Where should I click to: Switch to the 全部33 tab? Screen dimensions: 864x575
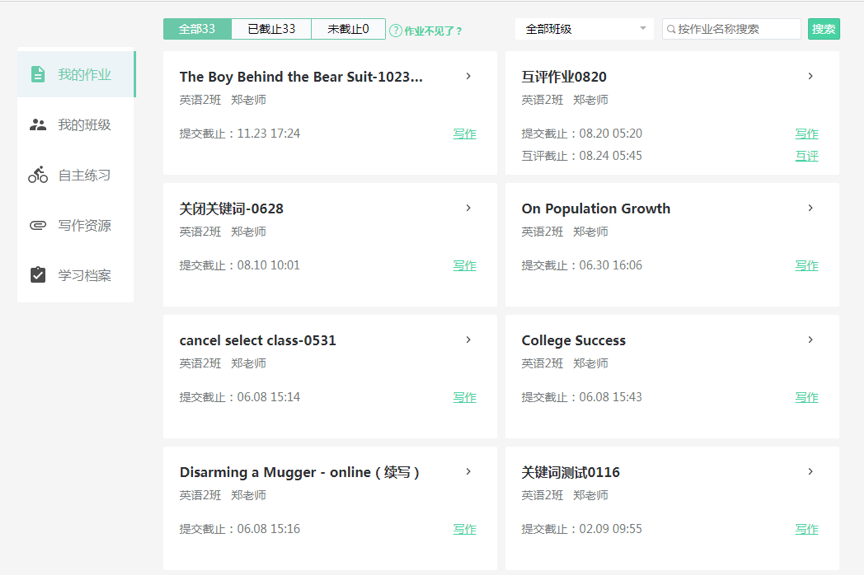[x=197, y=29]
